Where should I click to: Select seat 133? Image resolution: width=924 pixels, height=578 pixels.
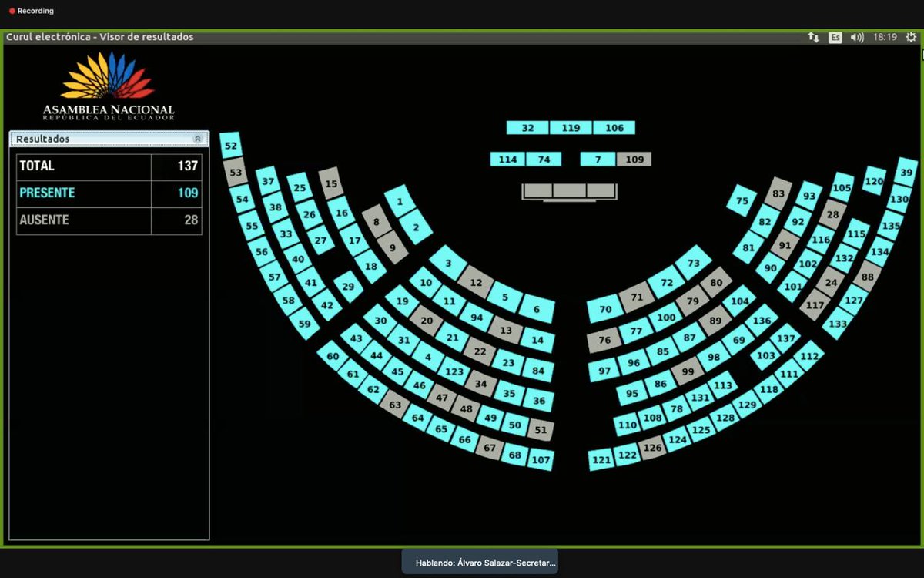[838, 324]
